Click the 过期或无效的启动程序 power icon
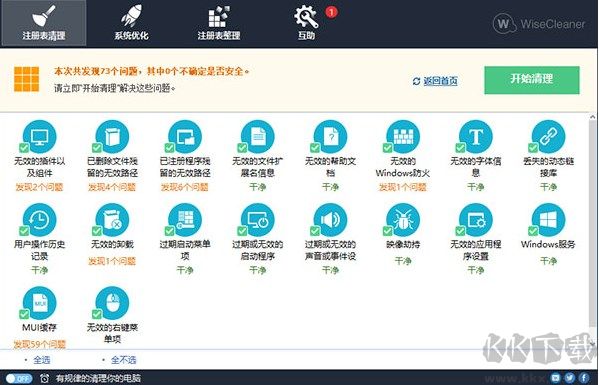 pos(258,220)
